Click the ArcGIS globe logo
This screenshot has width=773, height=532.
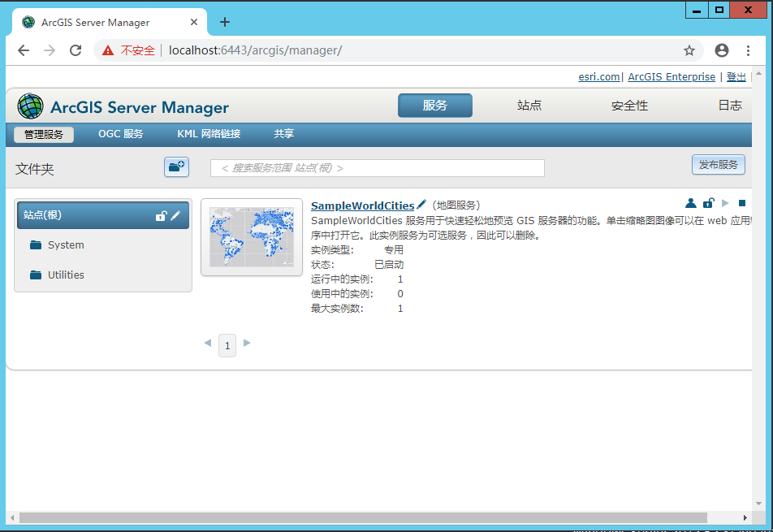(x=30, y=106)
